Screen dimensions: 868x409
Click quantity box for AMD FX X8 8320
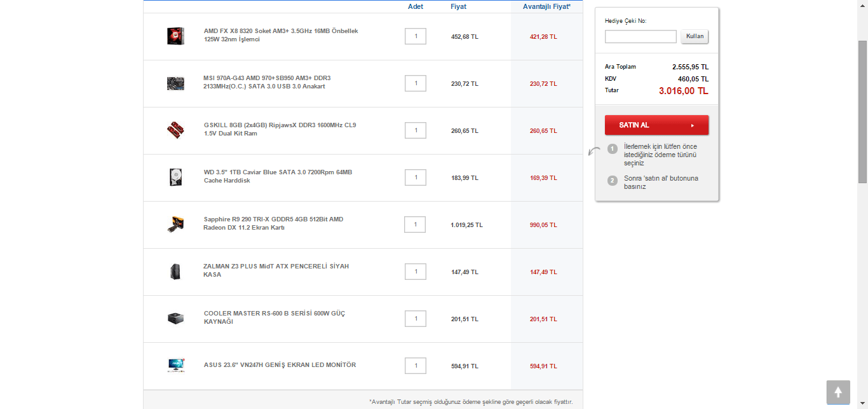416,36
